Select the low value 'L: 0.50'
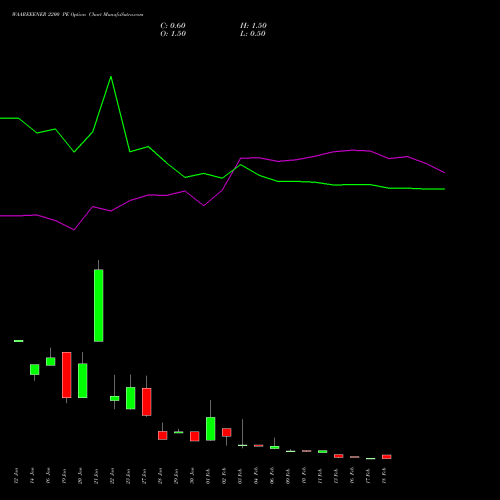The image size is (500, 500). (253, 34)
